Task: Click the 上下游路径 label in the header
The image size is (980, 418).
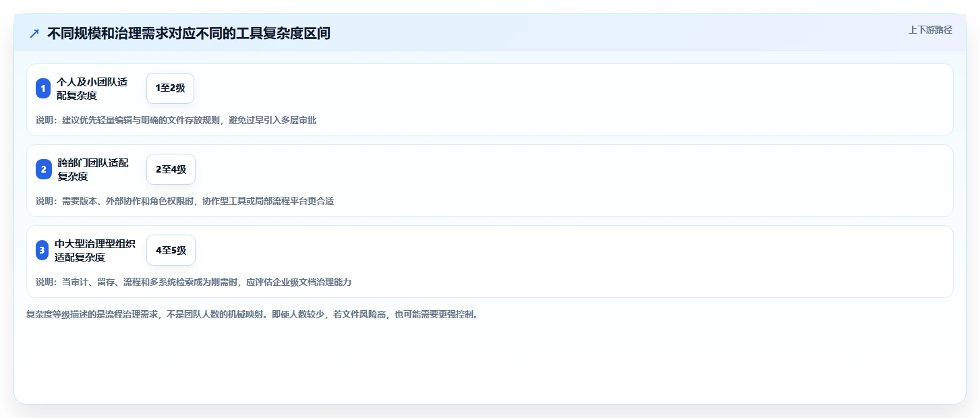Action: [930, 30]
